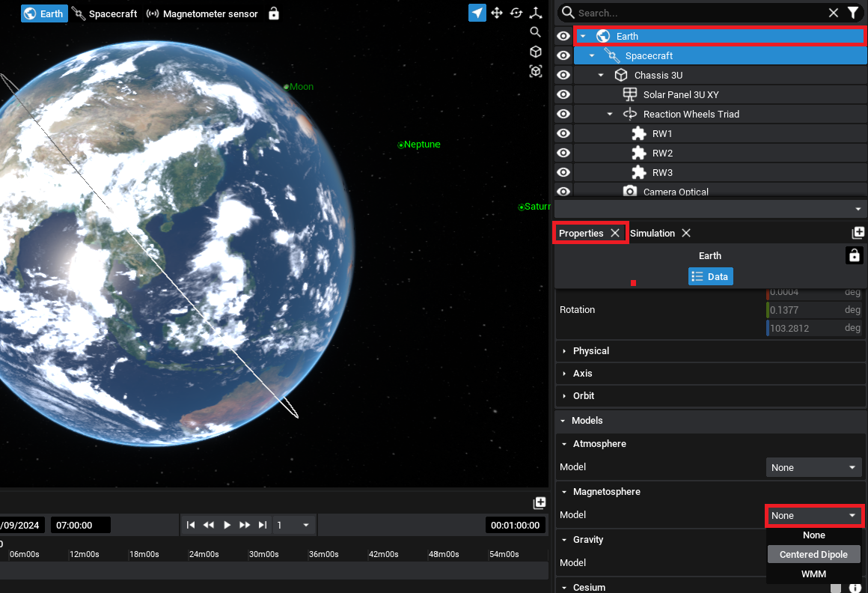Screen dimensions: 868x593
Task: Click the Data button under Earth
Action: pos(710,276)
